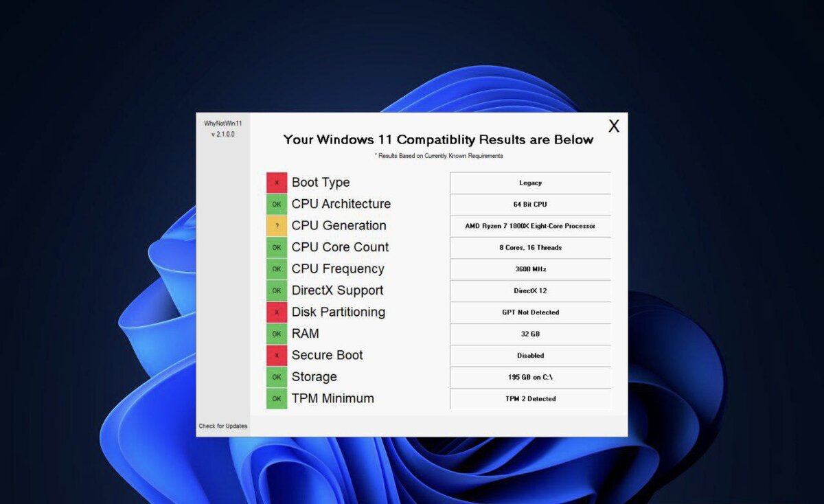Click the 'WhyNotWin11' app name text
This screenshot has height=504, width=824.
(x=223, y=124)
